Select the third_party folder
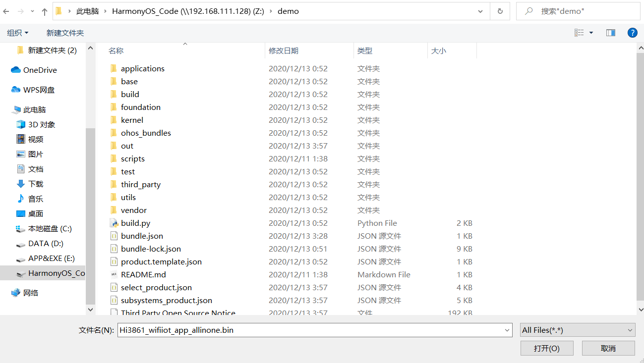 141,185
